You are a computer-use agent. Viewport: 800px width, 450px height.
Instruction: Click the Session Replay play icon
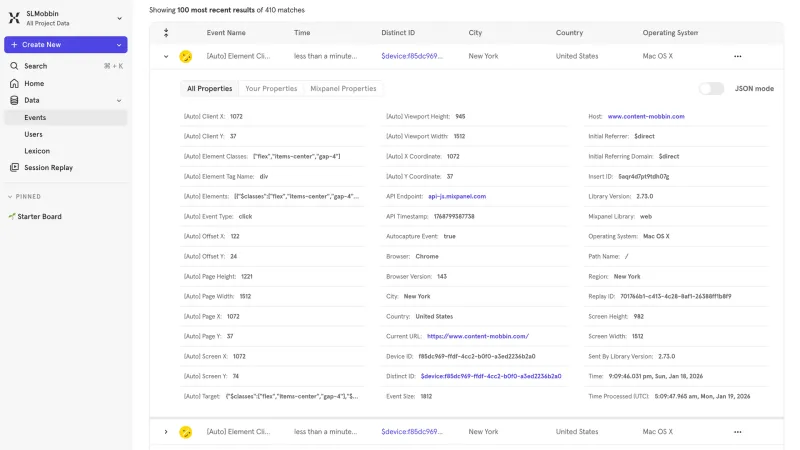point(14,167)
